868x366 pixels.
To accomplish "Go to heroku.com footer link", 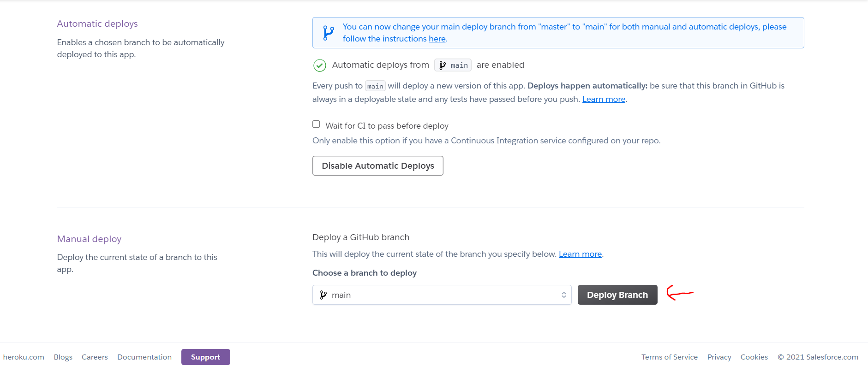I will (x=24, y=357).
